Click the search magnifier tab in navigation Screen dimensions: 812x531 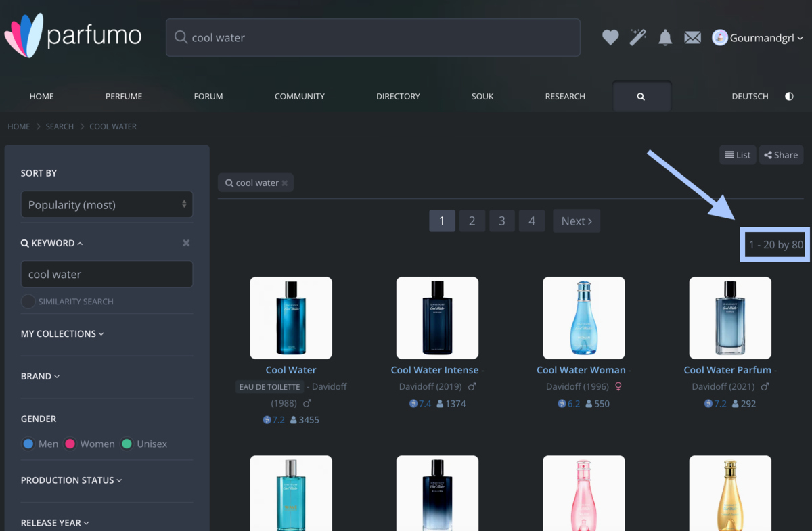point(641,96)
